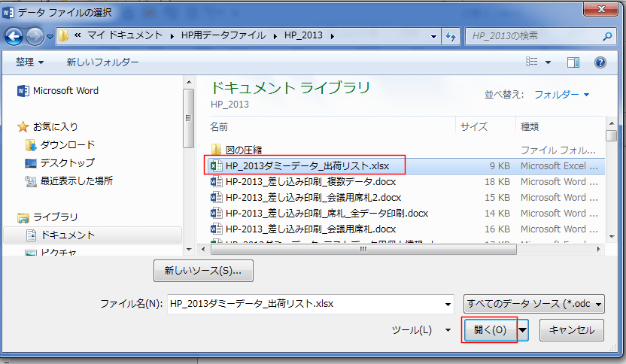Open the file type filter dropdown
Image resolution: width=626 pixels, height=364 pixels.
pos(534,304)
